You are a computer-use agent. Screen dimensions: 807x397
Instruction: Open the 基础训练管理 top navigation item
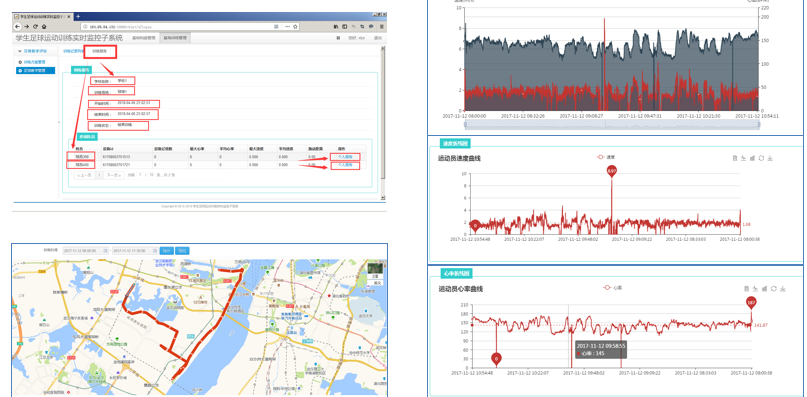pos(175,38)
